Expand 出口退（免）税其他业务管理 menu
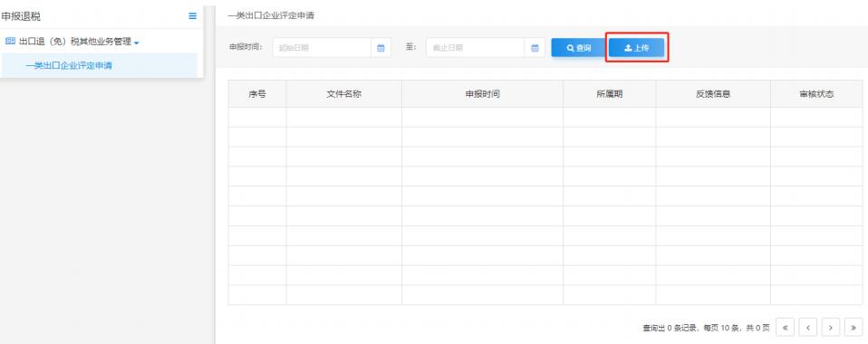 pyautogui.click(x=74, y=42)
